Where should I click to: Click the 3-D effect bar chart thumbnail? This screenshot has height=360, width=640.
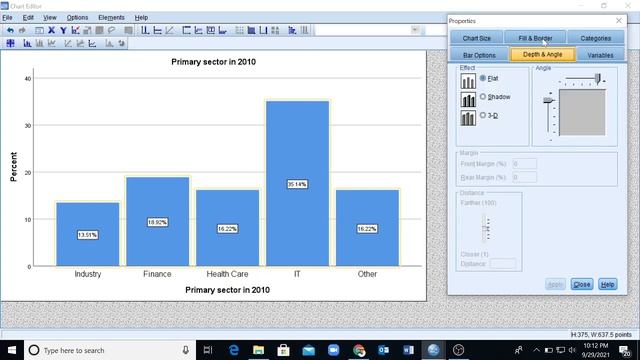pos(468,118)
